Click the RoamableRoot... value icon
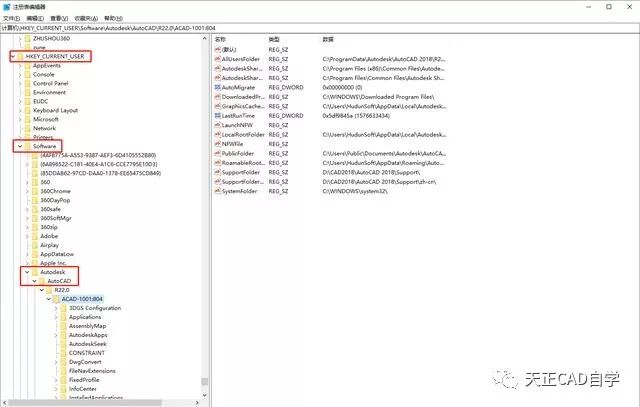Image resolution: width=640 pixels, height=407 pixels. click(x=218, y=162)
